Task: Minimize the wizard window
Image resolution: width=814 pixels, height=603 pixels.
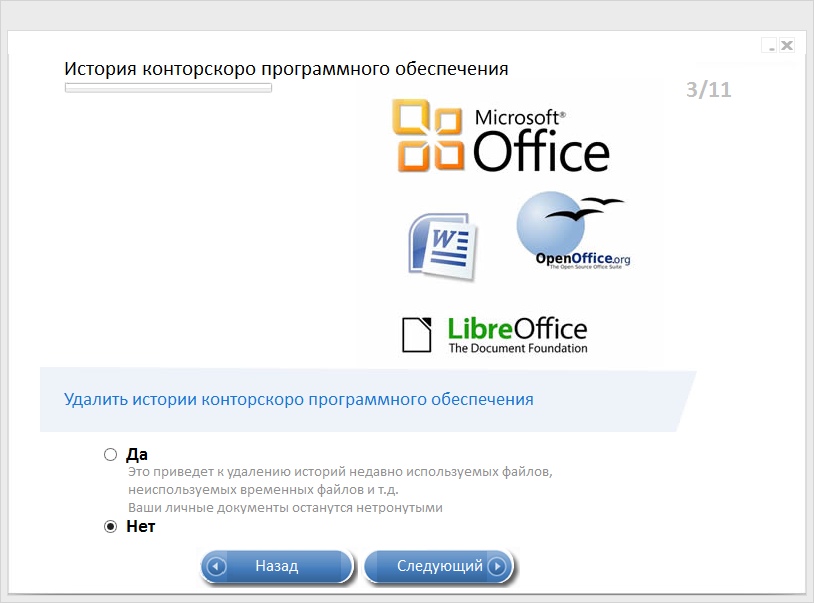Action: (769, 45)
